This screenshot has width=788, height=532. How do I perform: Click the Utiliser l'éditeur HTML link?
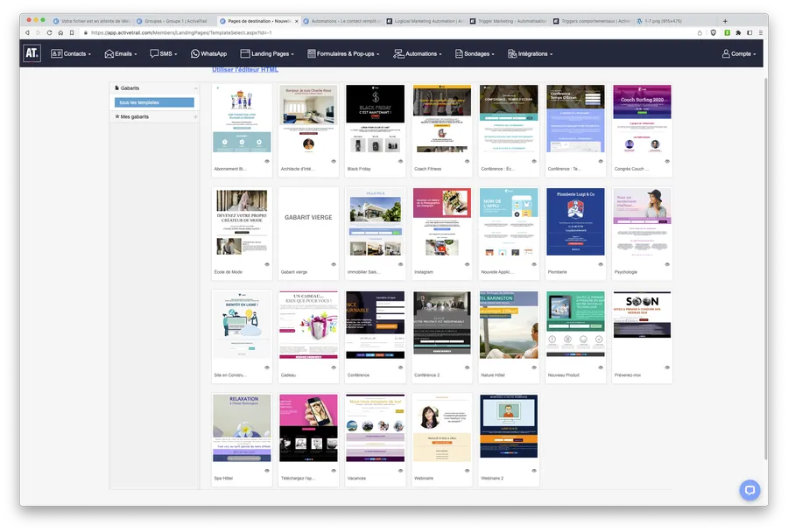[245, 70]
